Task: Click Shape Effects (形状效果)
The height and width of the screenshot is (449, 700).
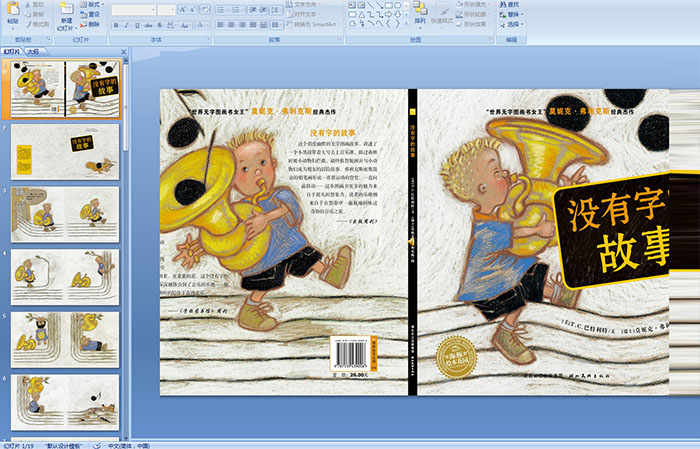Action: pyautogui.click(x=473, y=24)
